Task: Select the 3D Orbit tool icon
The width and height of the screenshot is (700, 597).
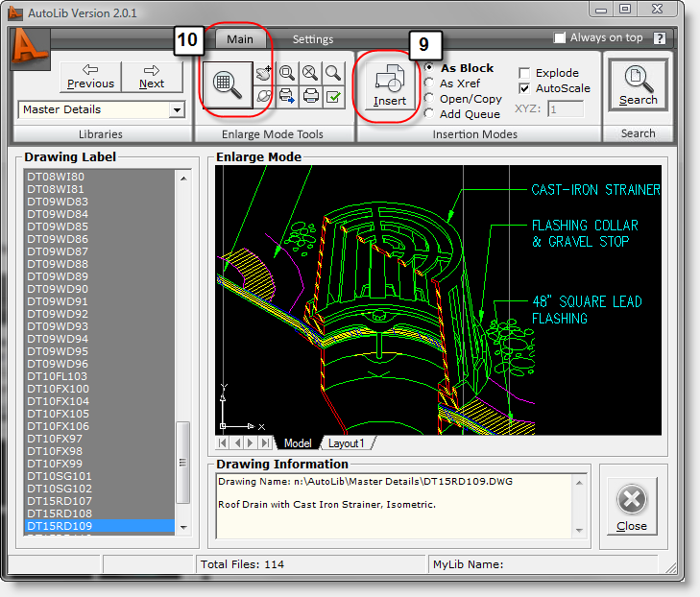Action: click(x=264, y=96)
